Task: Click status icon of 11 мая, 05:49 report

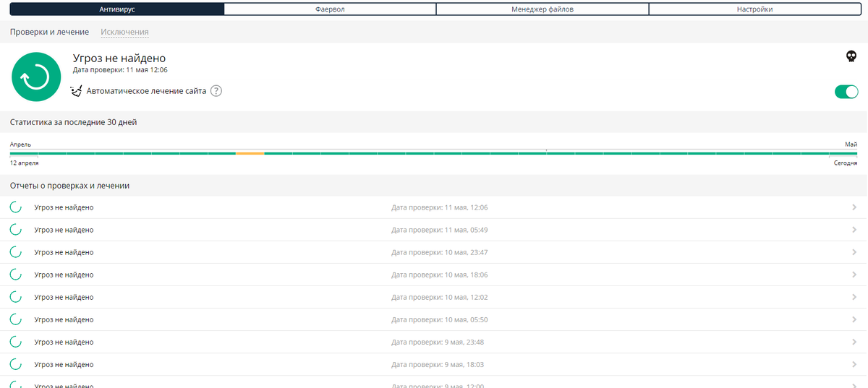Action: [x=16, y=230]
